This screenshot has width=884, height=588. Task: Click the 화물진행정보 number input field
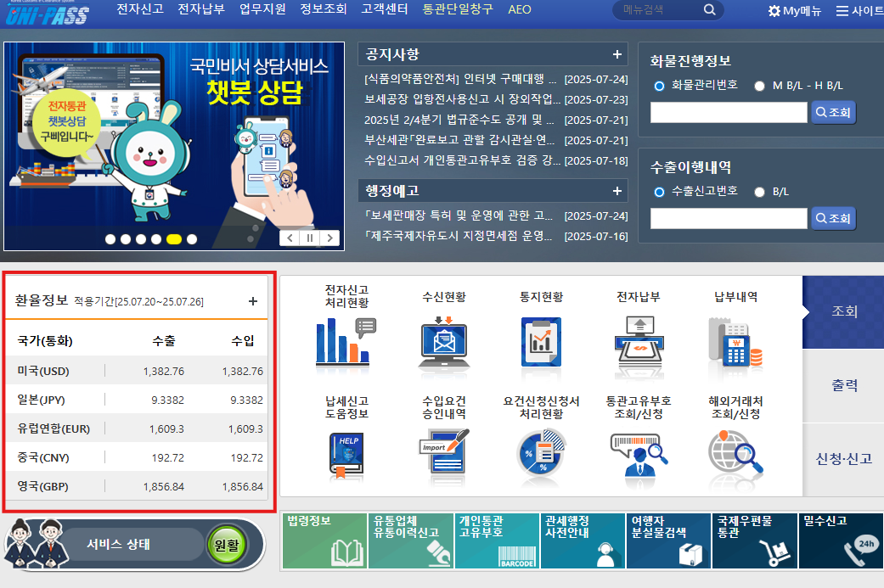(x=729, y=112)
